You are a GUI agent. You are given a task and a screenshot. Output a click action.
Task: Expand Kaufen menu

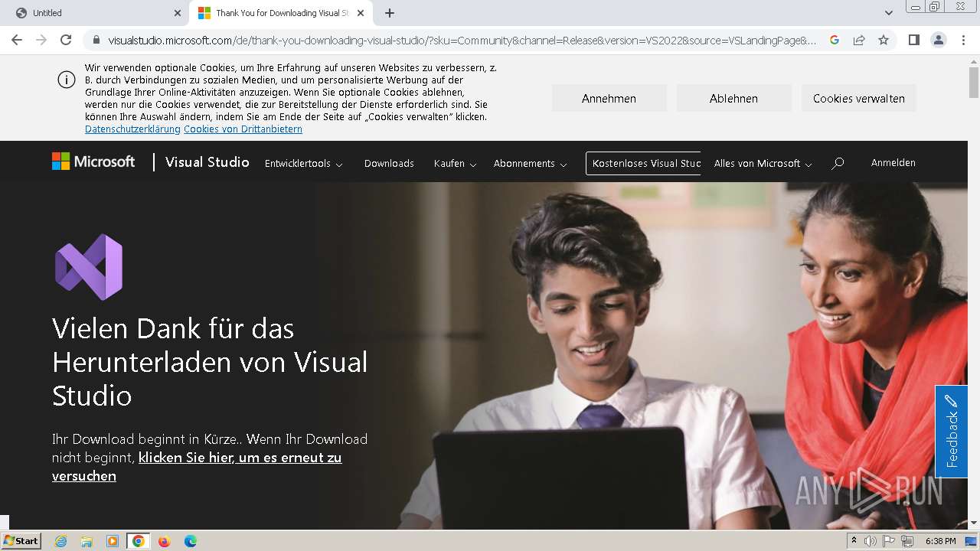tap(455, 164)
